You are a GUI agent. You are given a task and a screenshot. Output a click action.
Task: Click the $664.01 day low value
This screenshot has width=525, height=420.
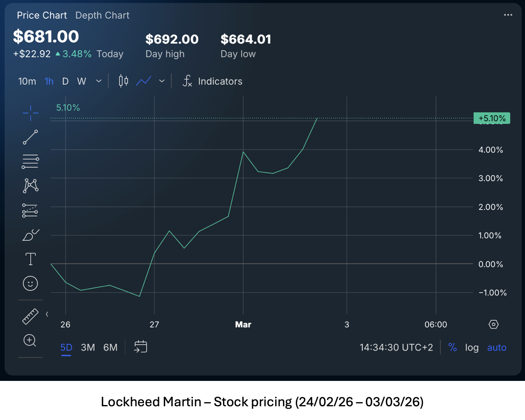(x=246, y=39)
